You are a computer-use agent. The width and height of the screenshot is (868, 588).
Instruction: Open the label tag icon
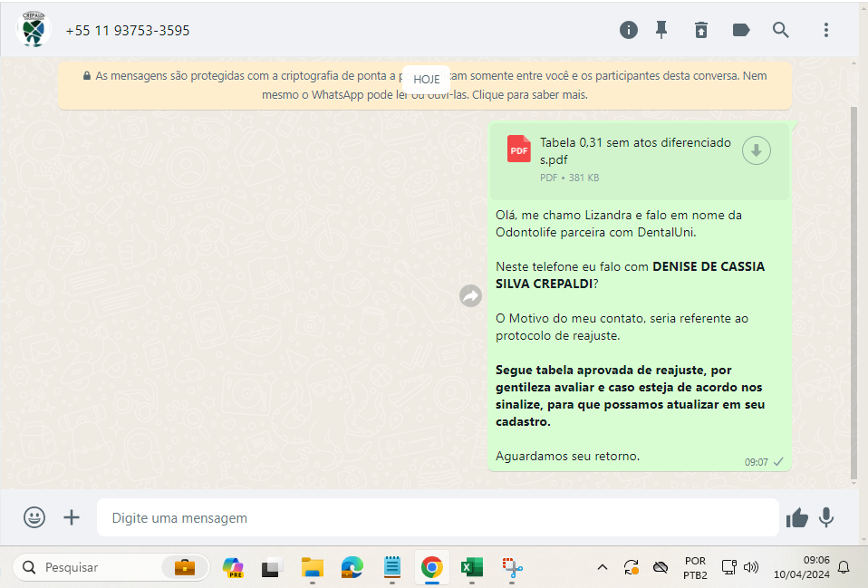[x=741, y=30]
